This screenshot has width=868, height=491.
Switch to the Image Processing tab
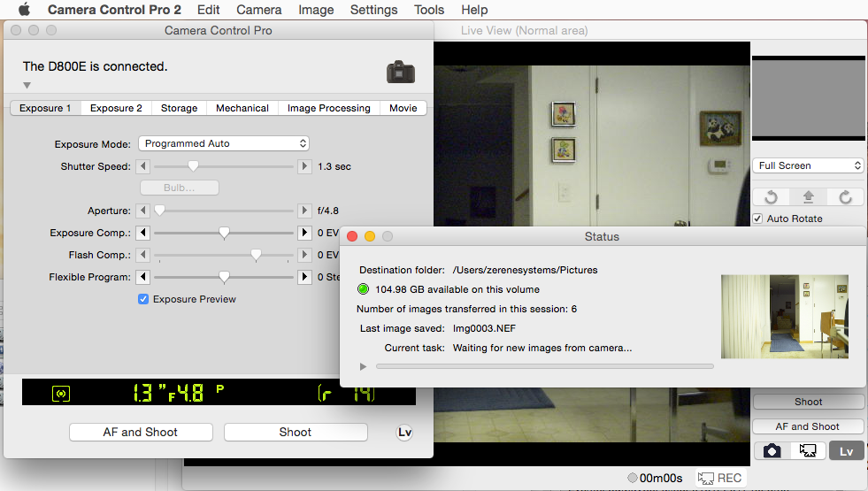point(329,108)
